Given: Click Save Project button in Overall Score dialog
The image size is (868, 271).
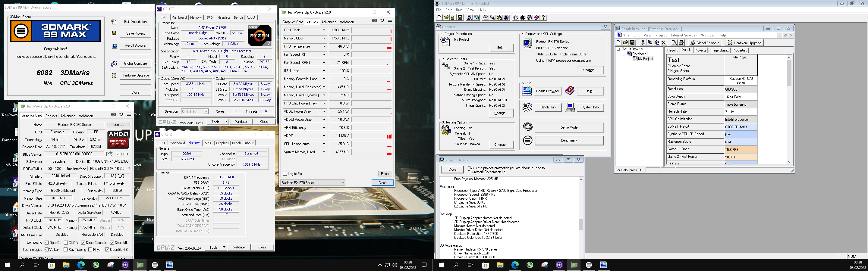Looking at the screenshot, I should coord(135,33).
